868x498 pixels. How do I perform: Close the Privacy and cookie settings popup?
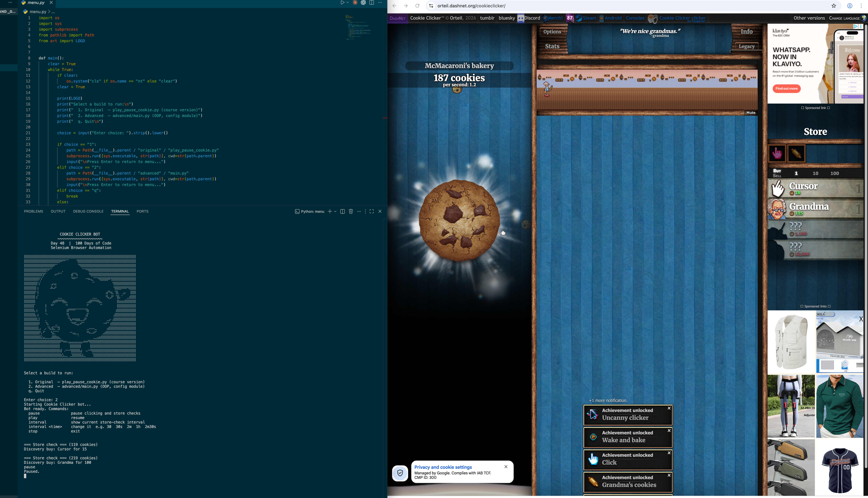coord(506,467)
